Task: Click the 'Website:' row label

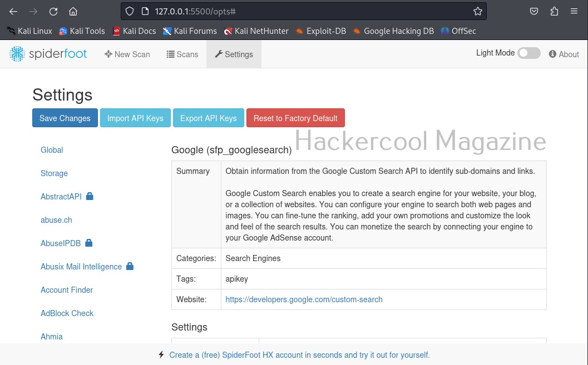Action: [191, 299]
